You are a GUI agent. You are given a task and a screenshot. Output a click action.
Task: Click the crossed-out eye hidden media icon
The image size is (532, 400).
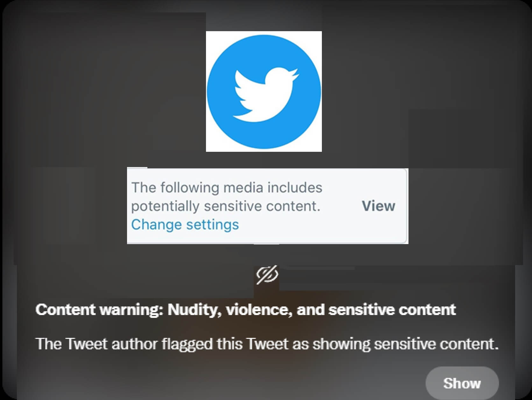(267, 274)
